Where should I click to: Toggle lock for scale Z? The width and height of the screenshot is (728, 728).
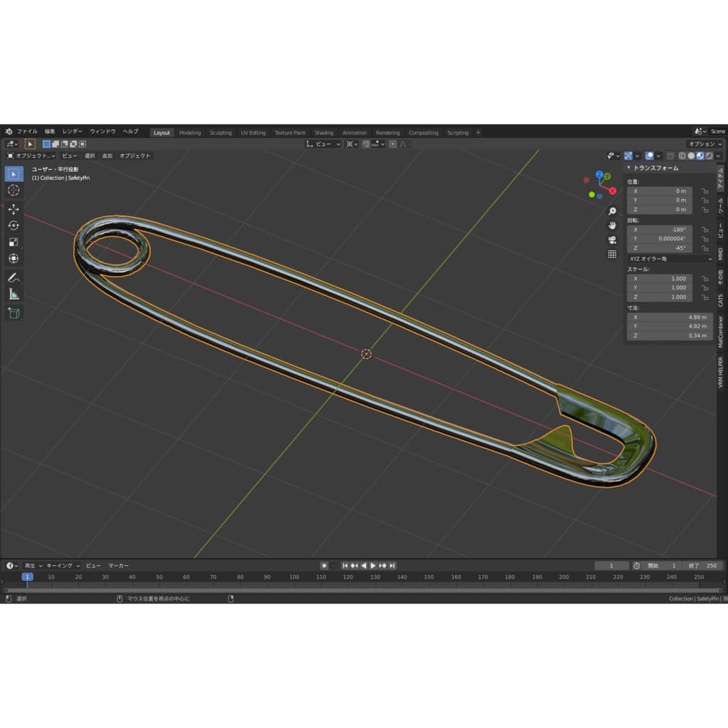pos(705,297)
